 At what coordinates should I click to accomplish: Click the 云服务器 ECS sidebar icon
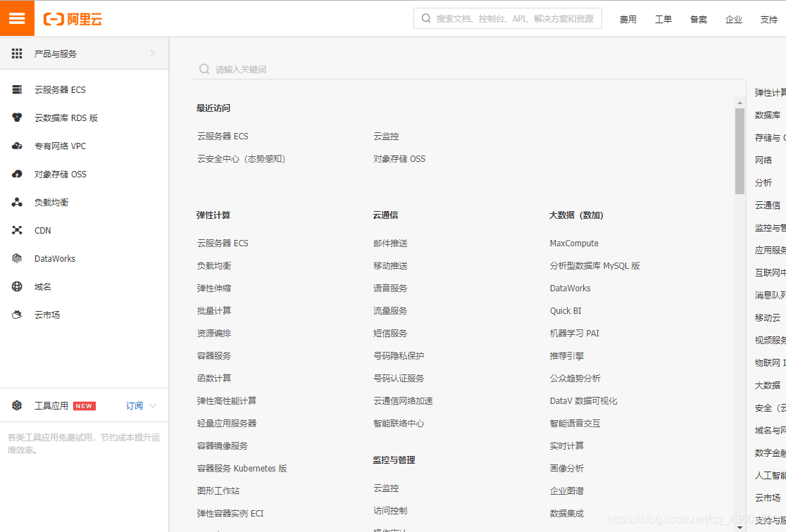click(17, 89)
